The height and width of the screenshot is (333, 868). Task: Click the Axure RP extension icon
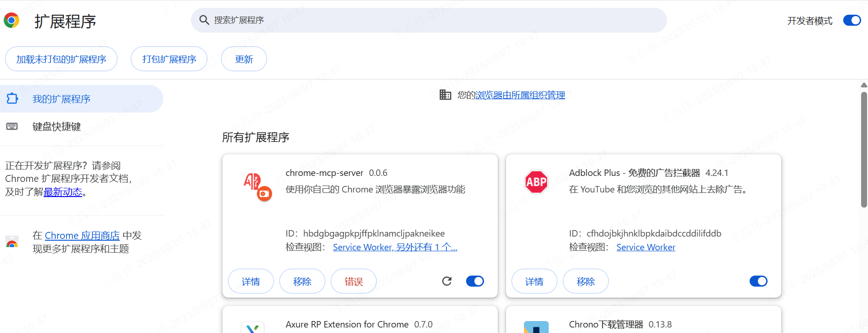coord(252,327)
